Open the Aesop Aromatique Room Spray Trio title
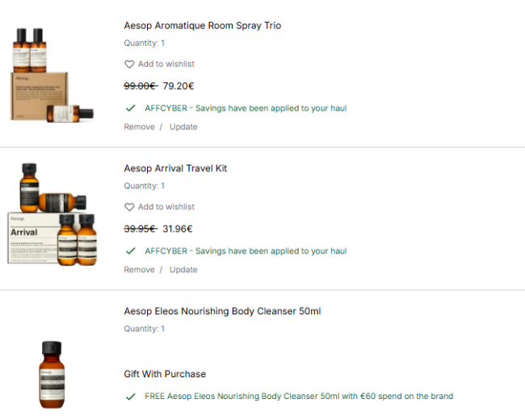This screenshot has height=420, width=525. click(202, 26)
